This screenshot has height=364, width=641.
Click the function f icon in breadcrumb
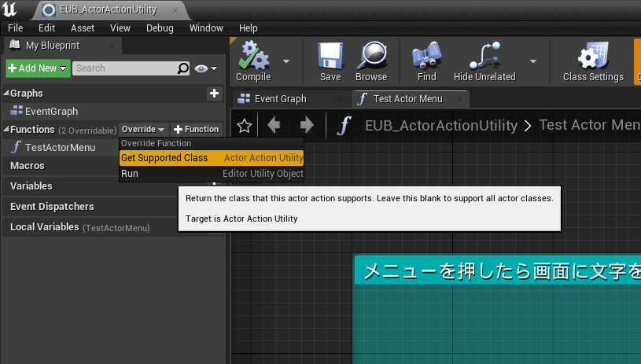[x=344, y=126]
